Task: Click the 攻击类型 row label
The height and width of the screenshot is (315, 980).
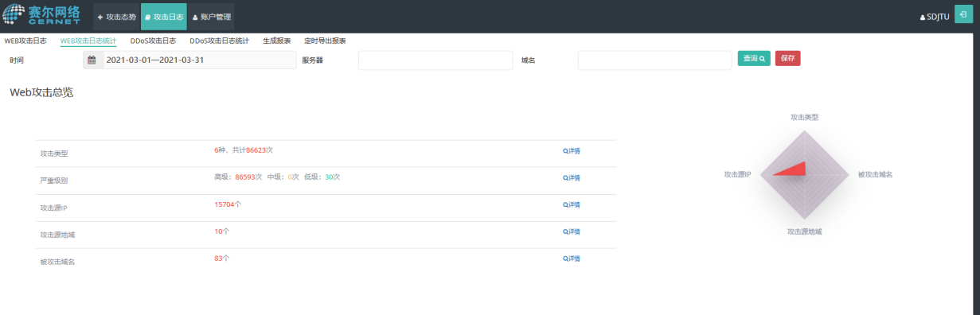Action: tap(54, 153)
